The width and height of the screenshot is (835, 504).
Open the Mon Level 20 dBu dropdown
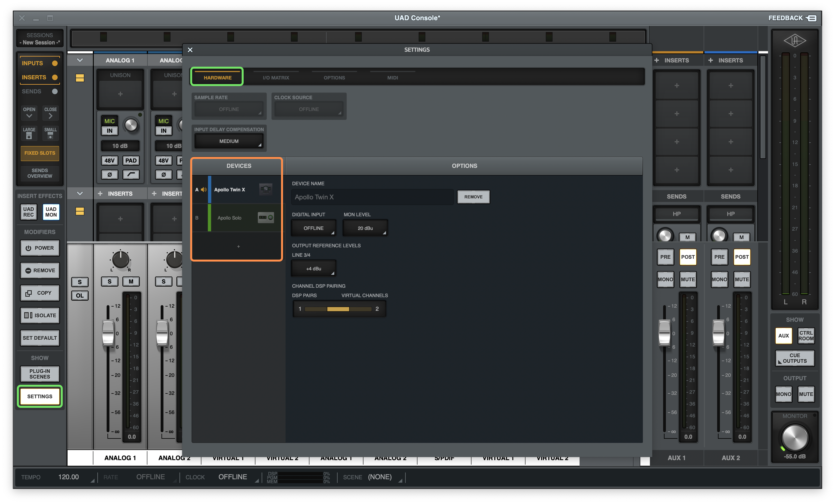[x=365, y=228]
